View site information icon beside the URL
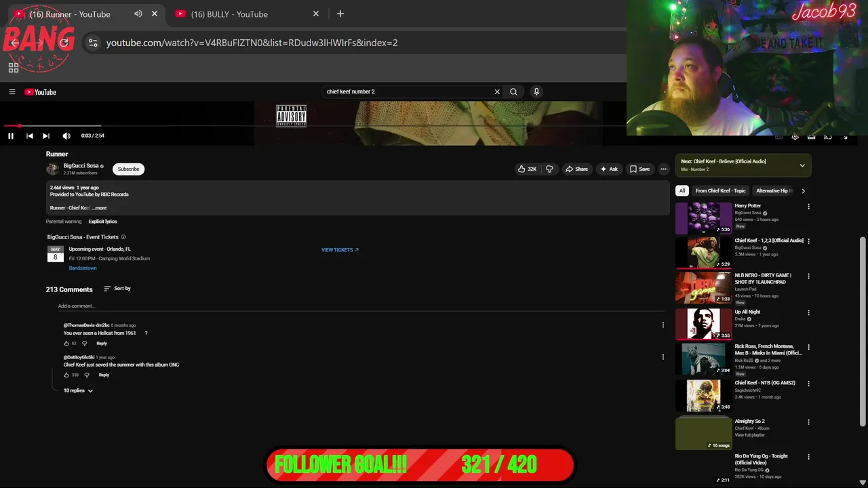Image resolution: width=868 pixels, height=488 pixels. point(93,43)
